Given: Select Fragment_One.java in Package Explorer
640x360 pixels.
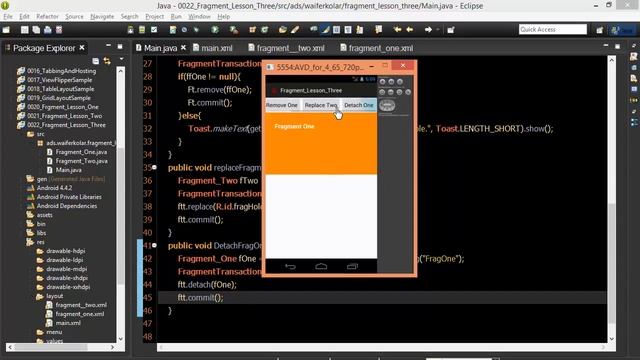Looking at the screenshot, I should 77,152.
